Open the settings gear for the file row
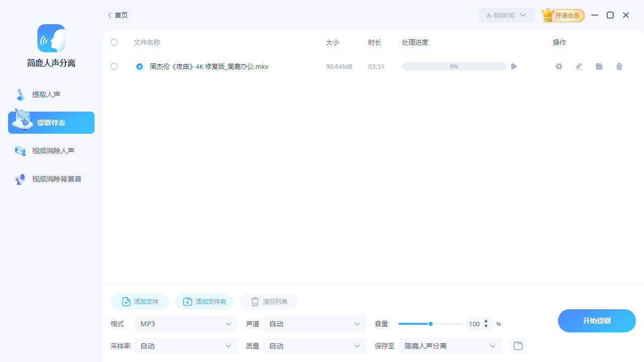This screenshot has height=362, width=644. click(558, 66)
